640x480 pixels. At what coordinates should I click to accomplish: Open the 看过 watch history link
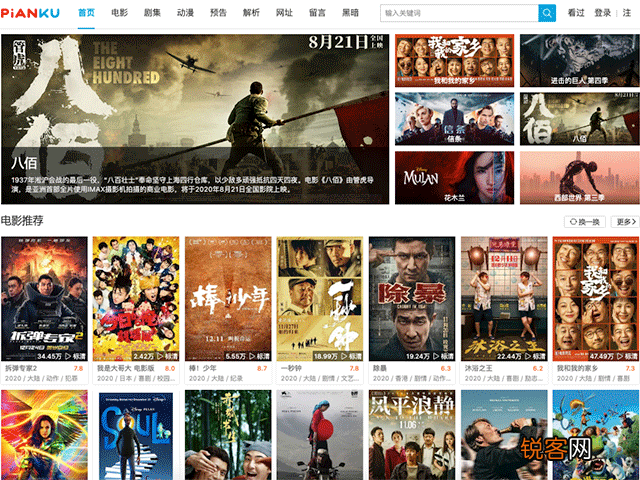[x=576, y=13]
